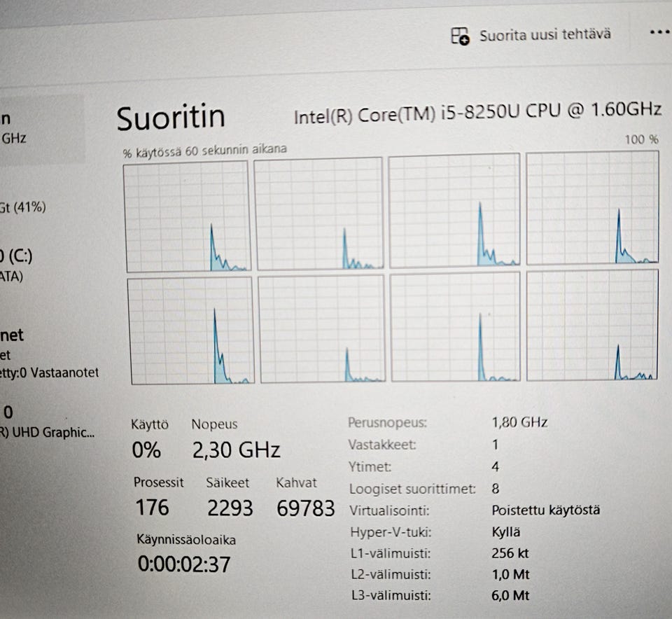The width and height of the screenshot is (672, 619).
Task: Click the Loogiset suorittimet label
Action: (412, 489)
